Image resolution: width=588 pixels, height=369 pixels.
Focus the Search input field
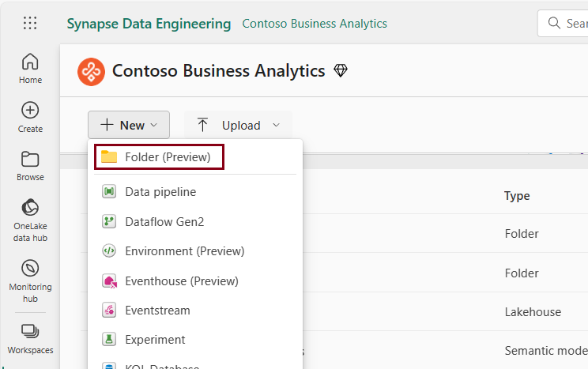point(563,23)
